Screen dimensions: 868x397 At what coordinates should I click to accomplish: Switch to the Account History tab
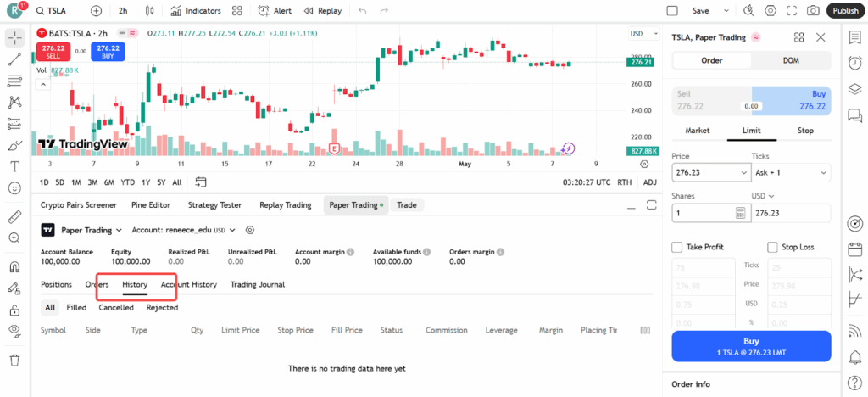tap(189, 285)
